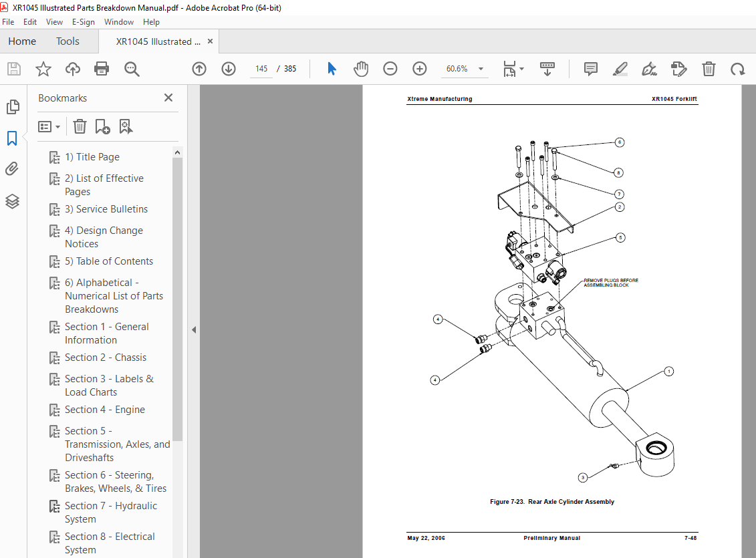Open Section 8 - Electrical System bookmark
The height and width of the screenshot is (558, 756).
coord(110,543)
